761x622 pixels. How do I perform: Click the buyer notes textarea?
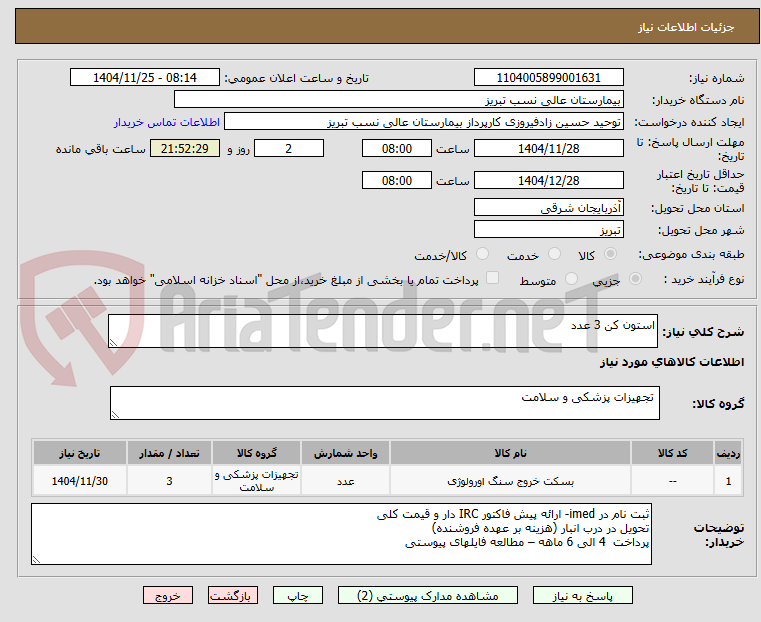341,534
